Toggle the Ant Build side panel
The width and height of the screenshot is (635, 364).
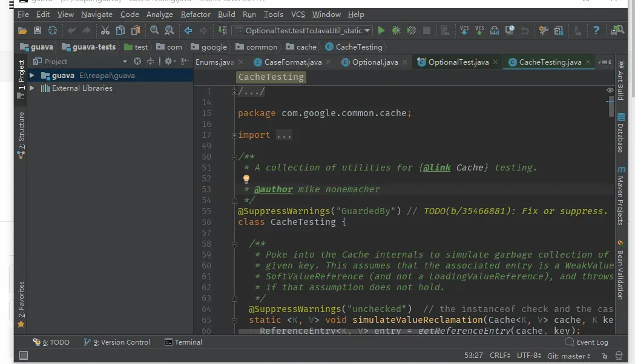pos(621,80)
